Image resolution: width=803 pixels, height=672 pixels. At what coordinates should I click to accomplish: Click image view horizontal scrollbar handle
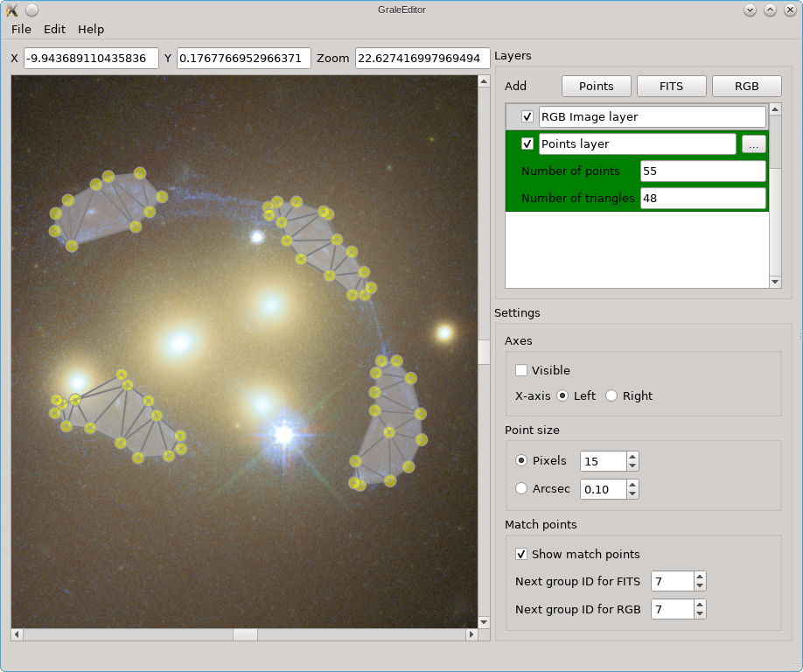[245, 634]
